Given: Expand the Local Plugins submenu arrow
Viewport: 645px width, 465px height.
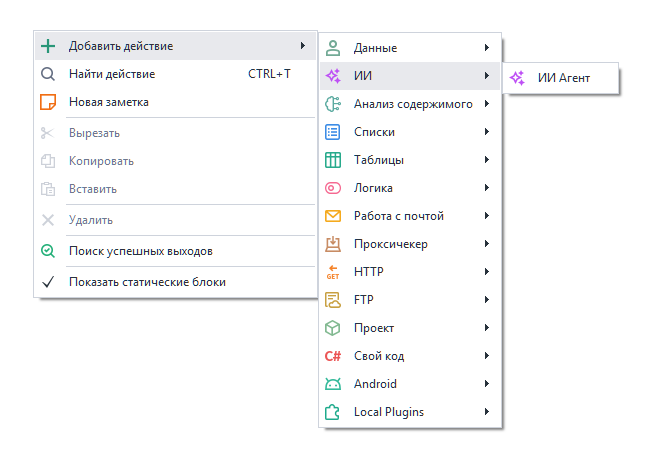Looking at the screenshot, I should coord(487,412).
